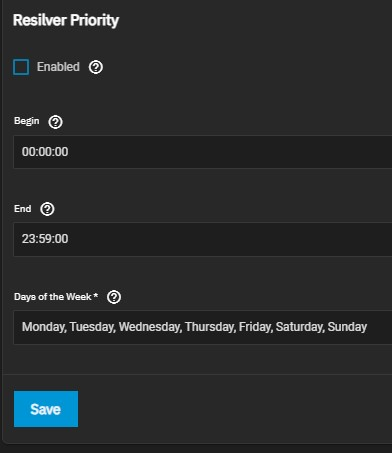392x453 pixels.
Task: Expand the End time dropdown
Action: (x=203, y=239)
